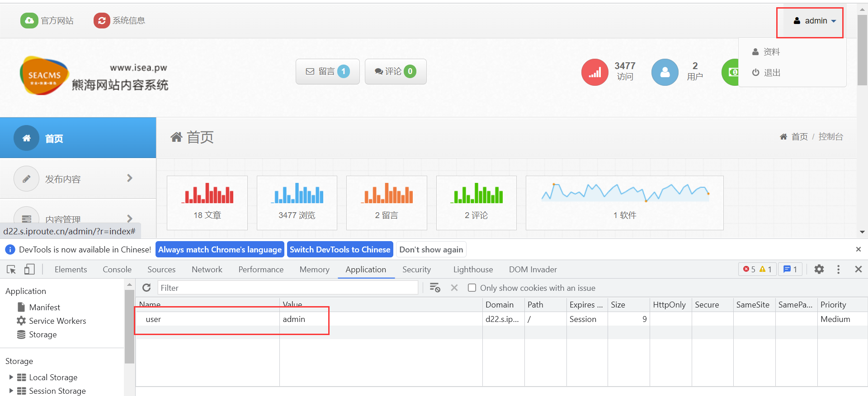
Task: Click the green official website cloud icon
Action: coord(29,20)
